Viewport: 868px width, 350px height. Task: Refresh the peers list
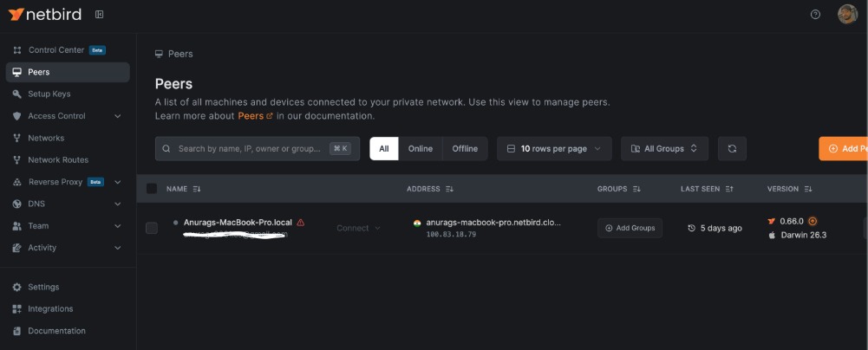click(732, 149)
